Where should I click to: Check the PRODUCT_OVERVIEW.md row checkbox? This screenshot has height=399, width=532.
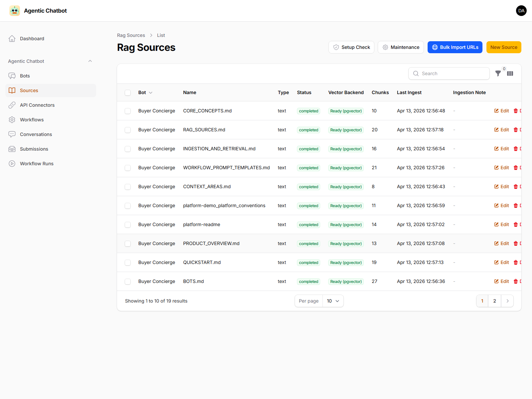click(x=128, y=244)
